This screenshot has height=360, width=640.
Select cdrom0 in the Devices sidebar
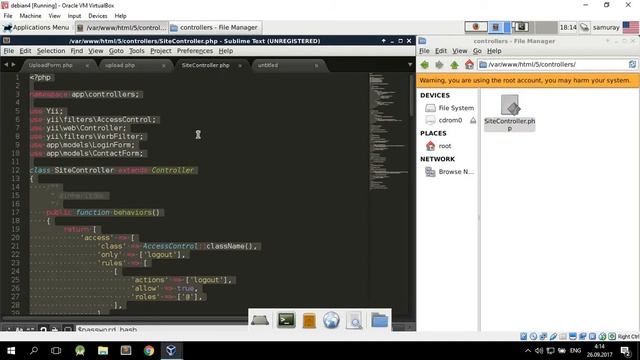[444, 120]
